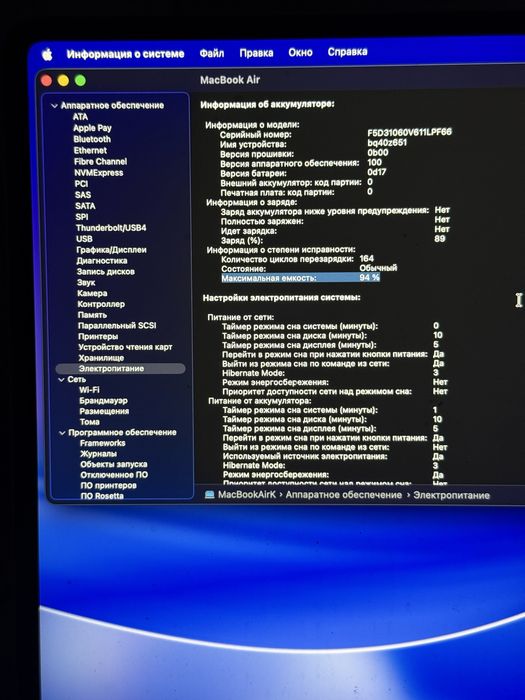Screen dimensions: 525x700
Task: Select Wi-Fi under Сеть
Action: (x=89, y=390)
